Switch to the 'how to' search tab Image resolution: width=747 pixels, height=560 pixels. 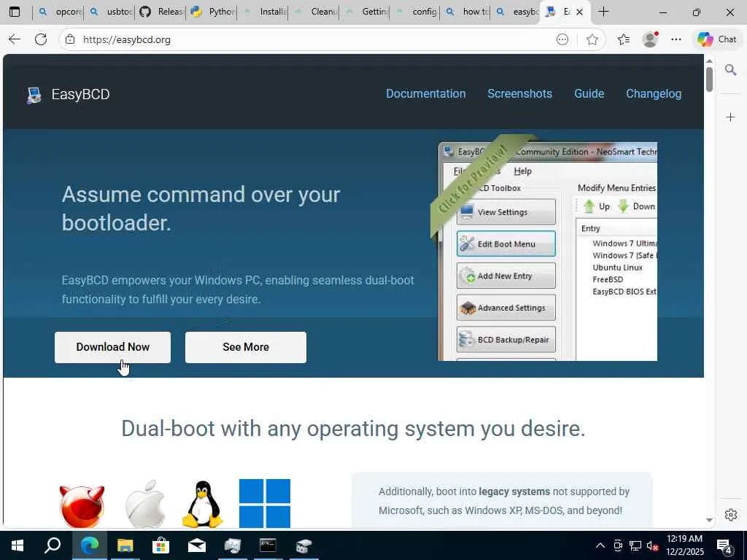pos(467,12)
